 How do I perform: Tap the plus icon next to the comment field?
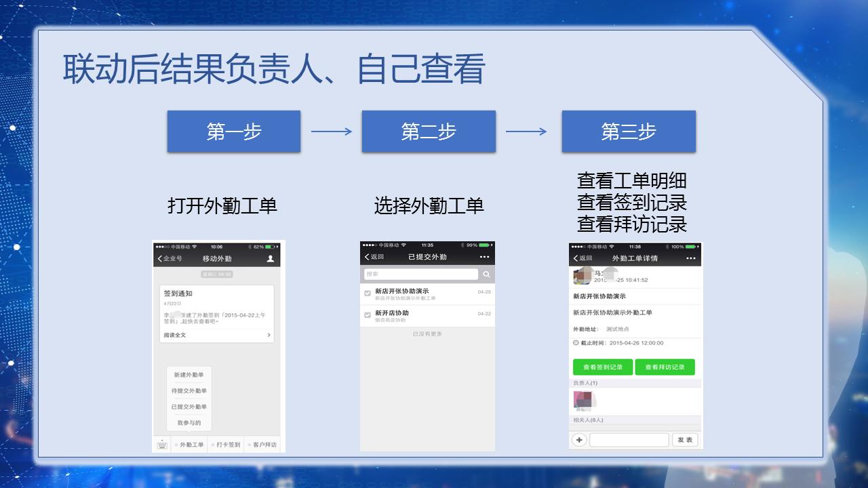[x=579, y=440]
